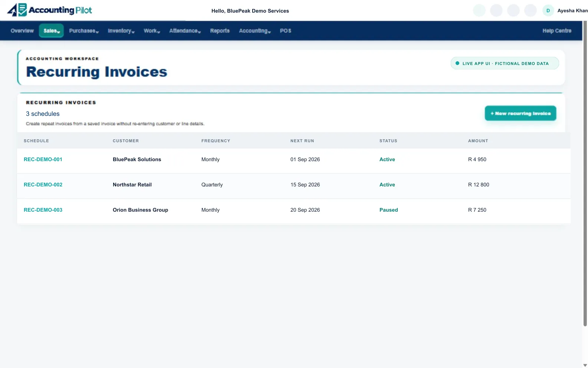
Task: Click the R 12 800 amount
Action: 479,185
